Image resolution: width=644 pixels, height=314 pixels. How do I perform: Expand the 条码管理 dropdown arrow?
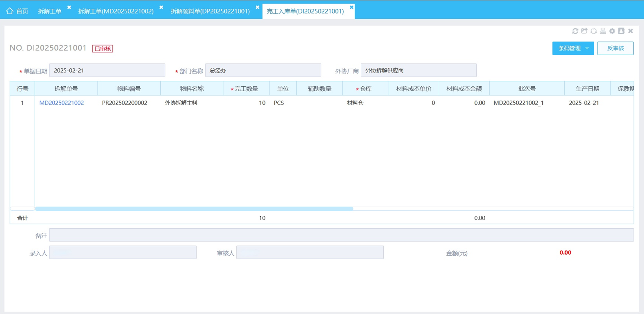pos(587,48)
